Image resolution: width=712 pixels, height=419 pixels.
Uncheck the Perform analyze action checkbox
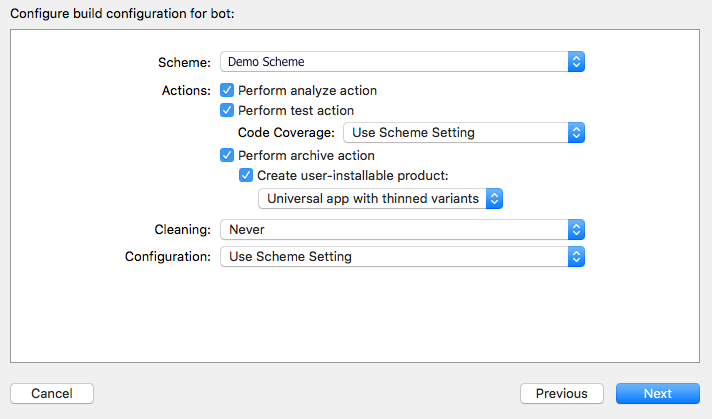[227, 91]
